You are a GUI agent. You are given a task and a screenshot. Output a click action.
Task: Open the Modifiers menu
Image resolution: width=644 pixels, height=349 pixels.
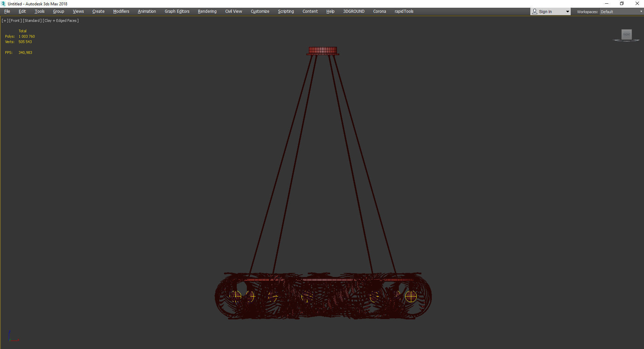tap(121, 11)
